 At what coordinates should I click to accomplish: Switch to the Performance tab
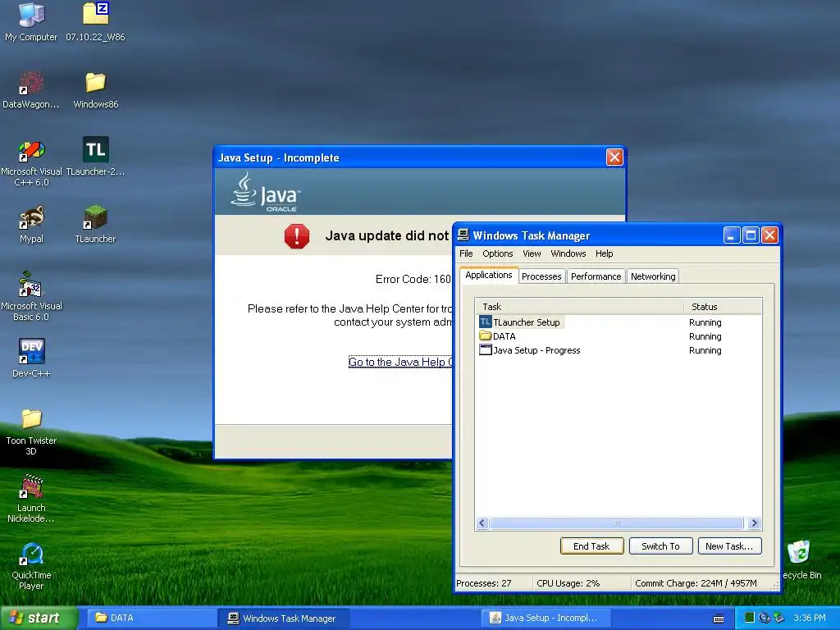596,276
